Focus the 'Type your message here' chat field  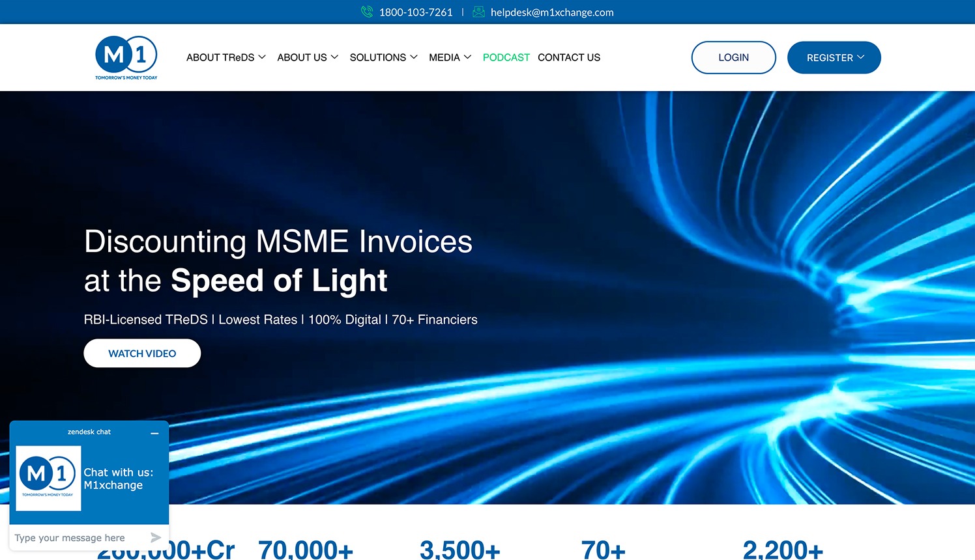tap(80, 537)
